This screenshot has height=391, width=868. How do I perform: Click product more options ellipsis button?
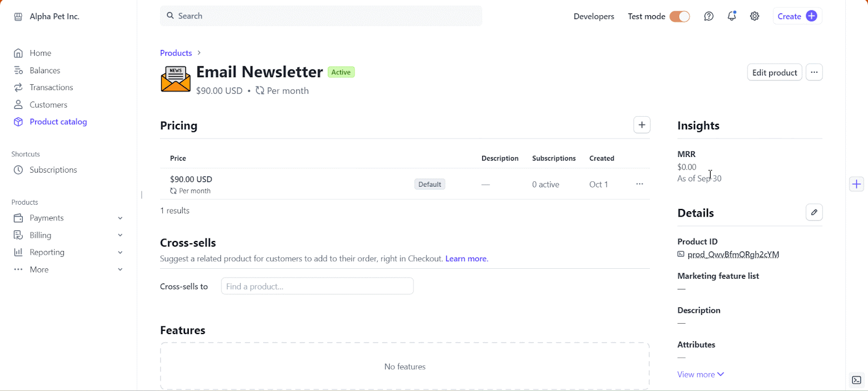point(814,72)
